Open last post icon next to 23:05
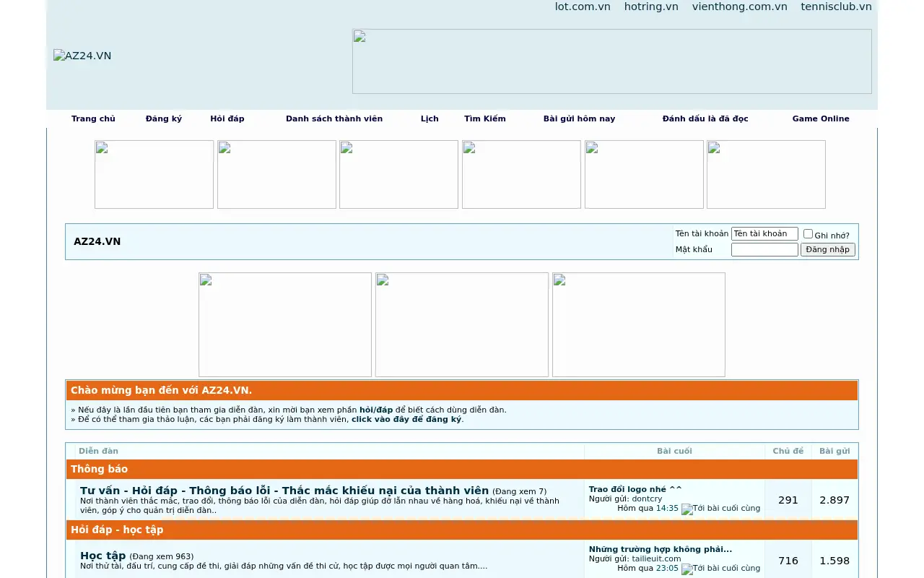 point(720,569)
